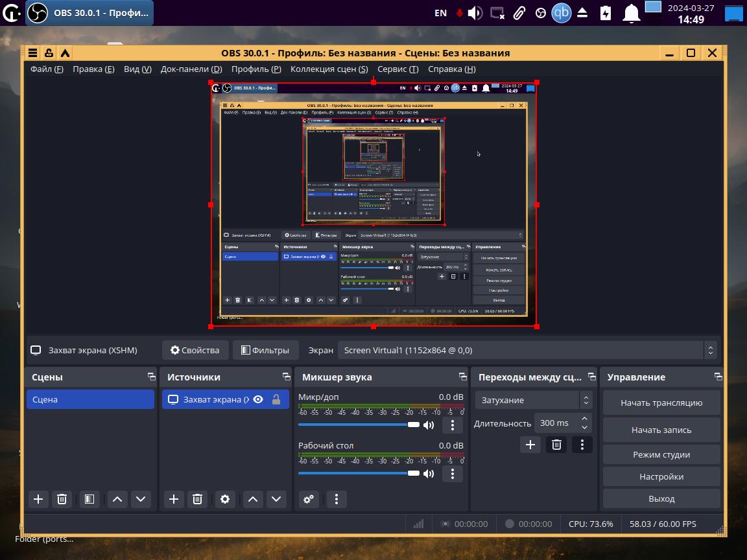Open Рабочий стол audio options menu
The image size is (747, 560).
[x=452, y=474]
